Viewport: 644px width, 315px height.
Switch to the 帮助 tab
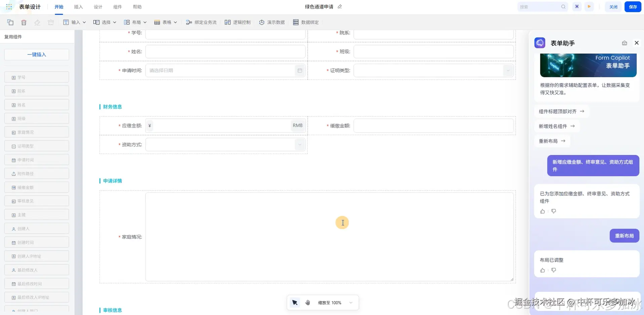pos(137,7)
